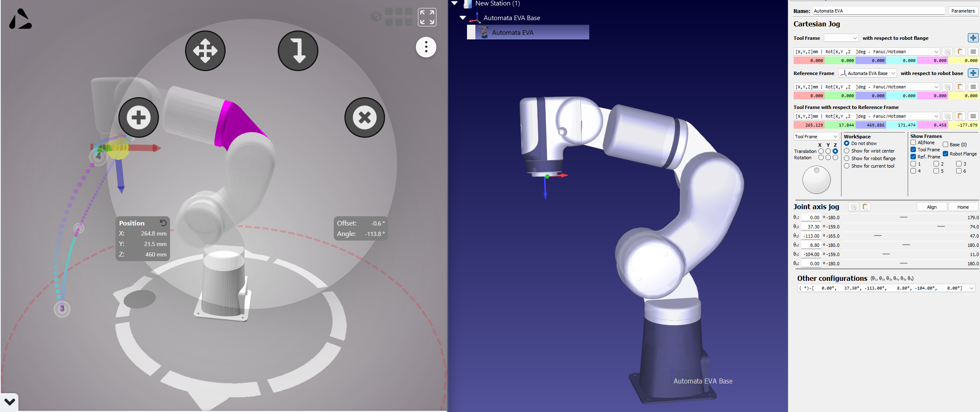Click the θ1 joint slider track
Image resolution: width=980 pixels, height=412 pixels.
903,218
